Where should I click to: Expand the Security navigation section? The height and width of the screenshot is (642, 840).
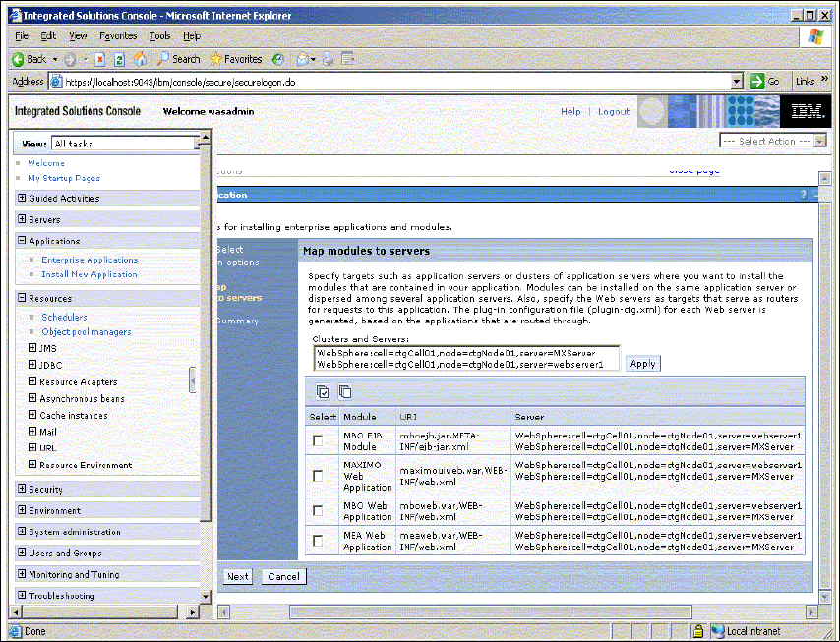click(x=22, y=489)
